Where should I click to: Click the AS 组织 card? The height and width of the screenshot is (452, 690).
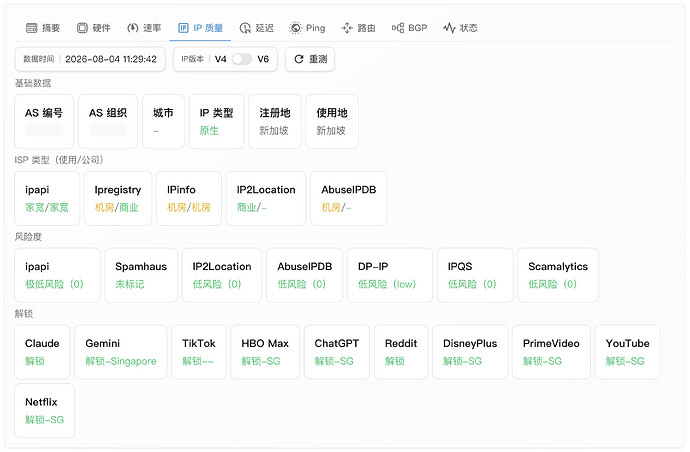pos(108,121)
